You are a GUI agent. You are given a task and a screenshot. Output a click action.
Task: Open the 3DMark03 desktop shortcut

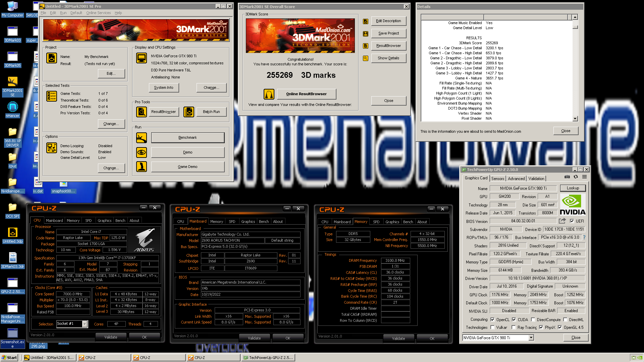click(12, 35)
